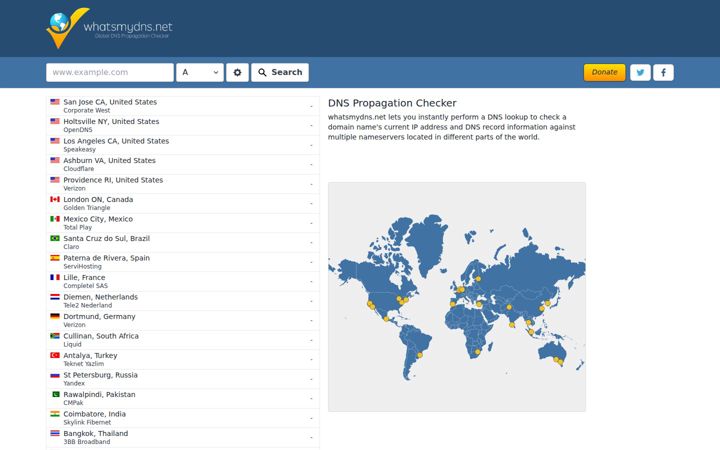This screenshot has height=450, width=720.
Task: Select Cullinan, South Africa text
Action: (101, 336)
